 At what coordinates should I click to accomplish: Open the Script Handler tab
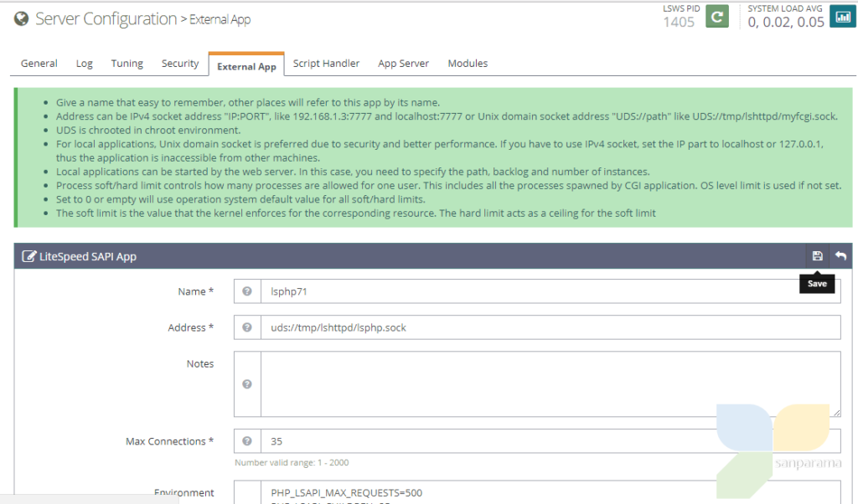pos(326,64)
